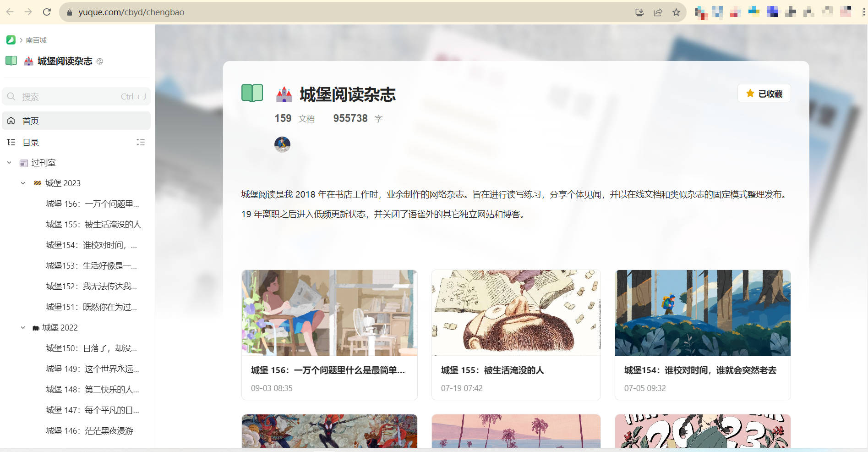Open sidebar doc 城堡150：日落了
This screenshot has width=868, height=452.
point(92,348)
